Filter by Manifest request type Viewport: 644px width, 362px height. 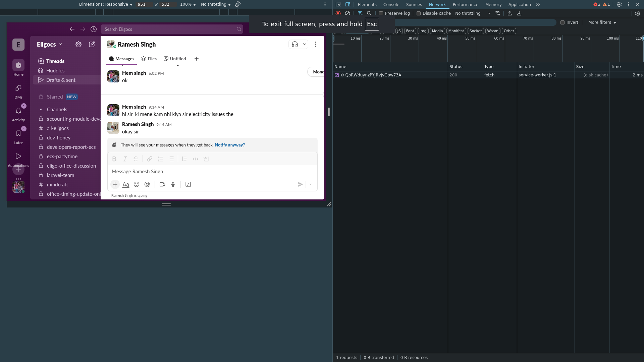click(456, 31)
